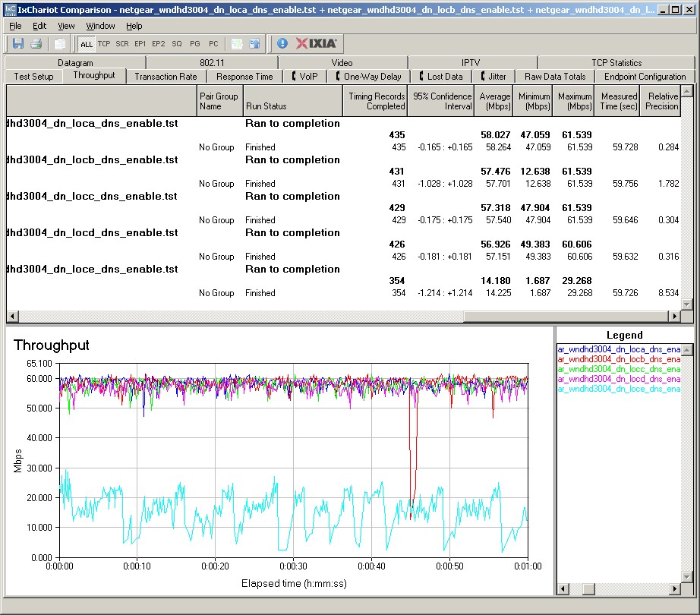Switch to the Response Time tab
This screenshot has height=615, width=700.
tap(244, 77)
